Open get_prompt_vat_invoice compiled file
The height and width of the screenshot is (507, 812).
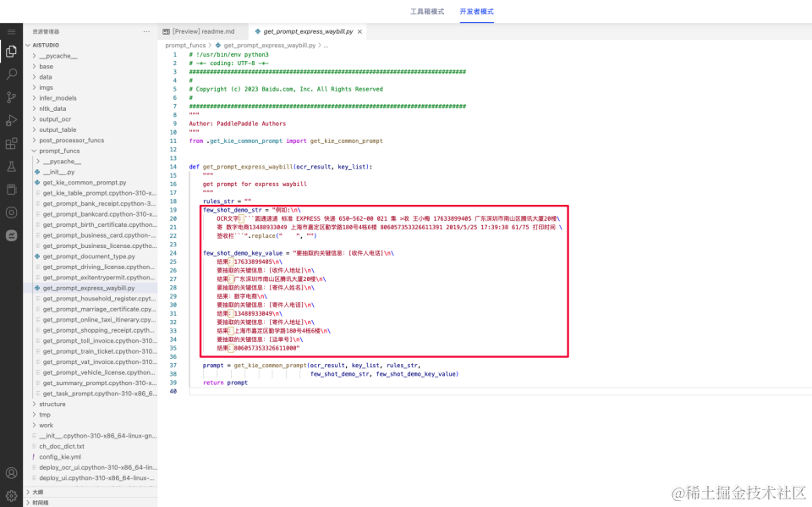(99, 362)
